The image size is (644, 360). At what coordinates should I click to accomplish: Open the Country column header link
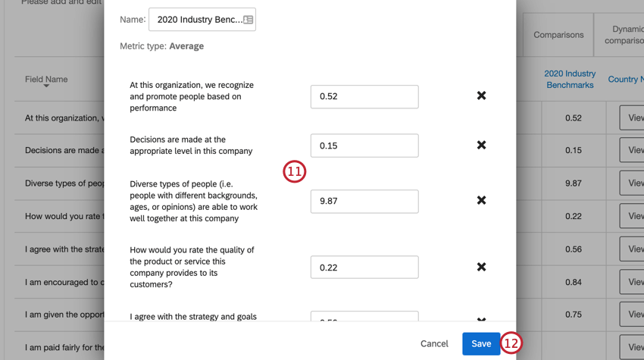[626, 80]
